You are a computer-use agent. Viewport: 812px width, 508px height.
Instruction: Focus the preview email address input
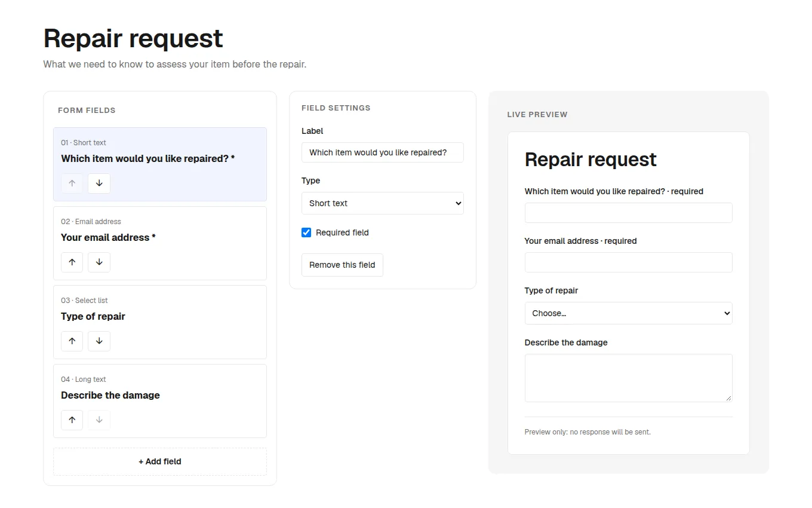[628, 262]
